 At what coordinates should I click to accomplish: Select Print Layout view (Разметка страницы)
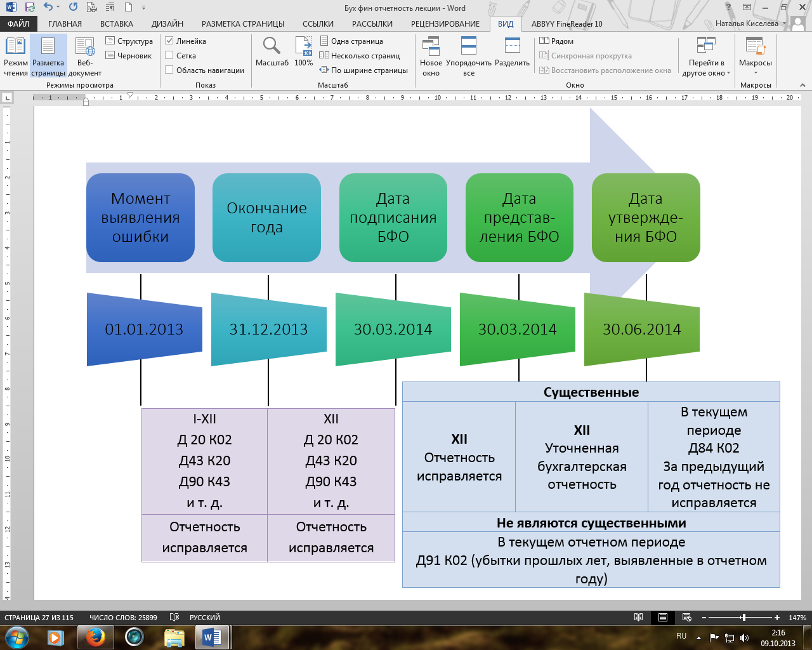point(48,56)
